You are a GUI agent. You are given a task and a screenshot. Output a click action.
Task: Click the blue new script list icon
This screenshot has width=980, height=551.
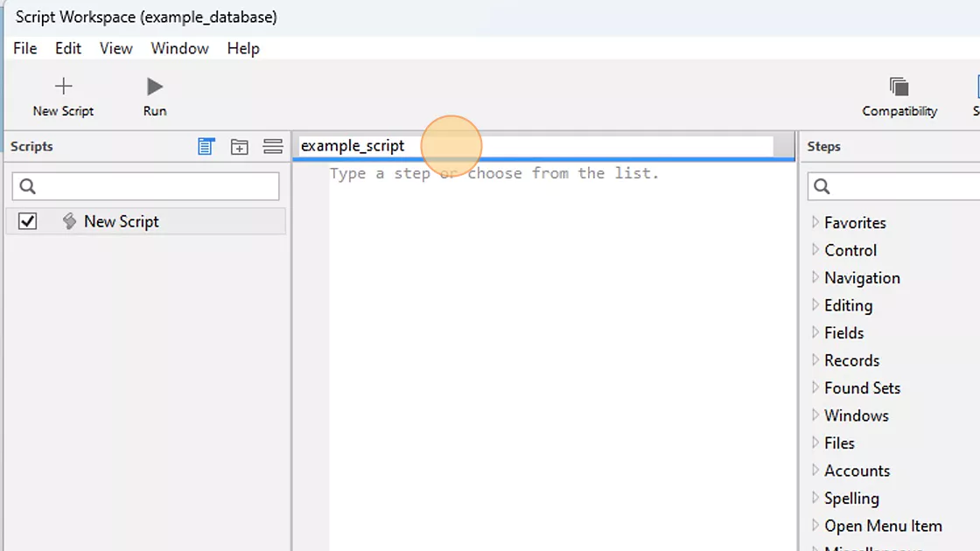(x=206, y=146)
